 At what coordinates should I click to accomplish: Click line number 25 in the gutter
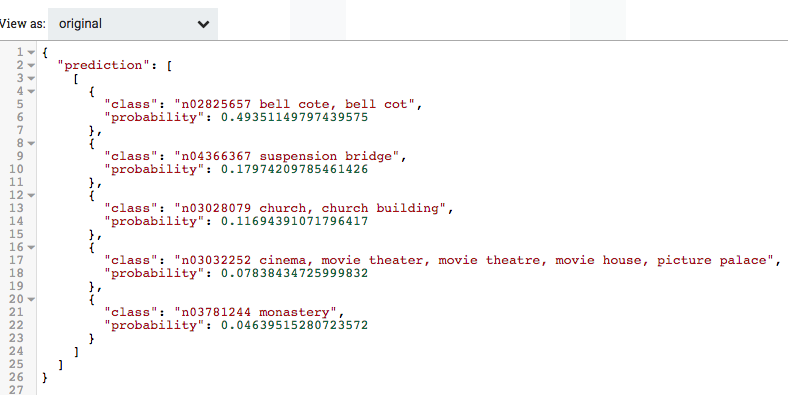(x=16, y=364)
